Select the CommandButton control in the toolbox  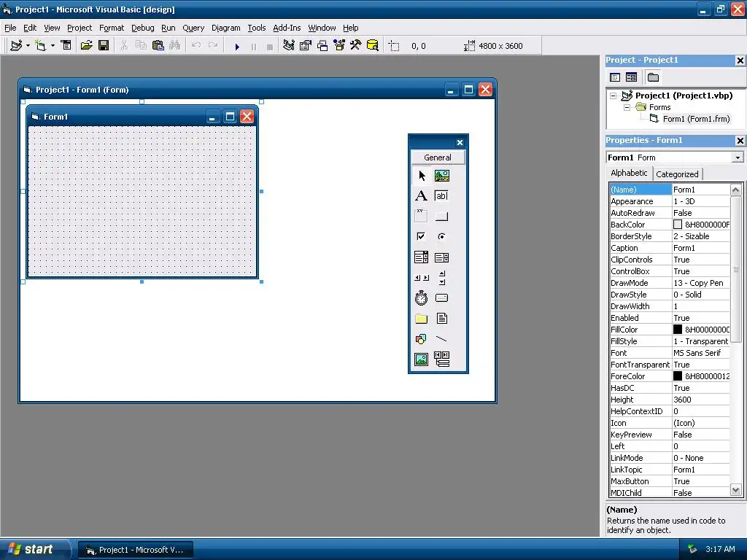(x=441, y=216)
